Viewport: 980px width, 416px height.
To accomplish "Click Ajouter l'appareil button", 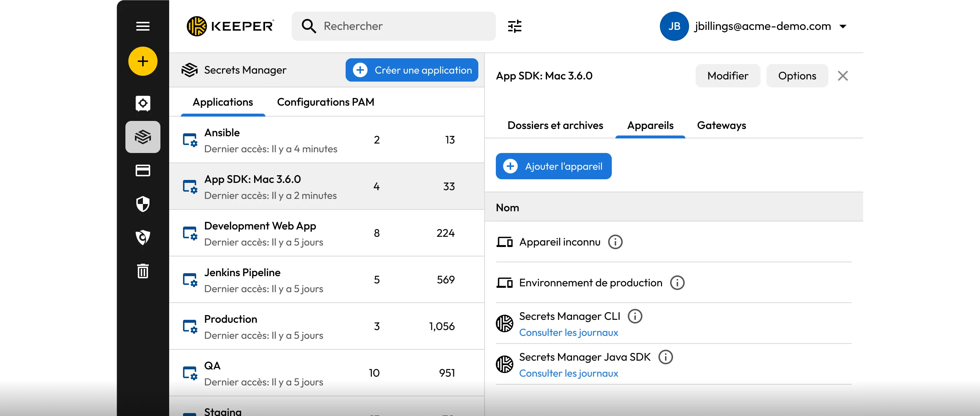I will click(x=553, y=166).
